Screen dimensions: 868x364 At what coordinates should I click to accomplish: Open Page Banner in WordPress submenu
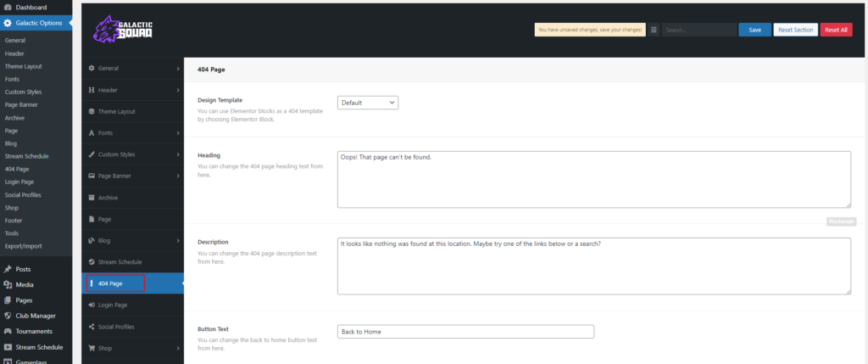click(21, 104)
